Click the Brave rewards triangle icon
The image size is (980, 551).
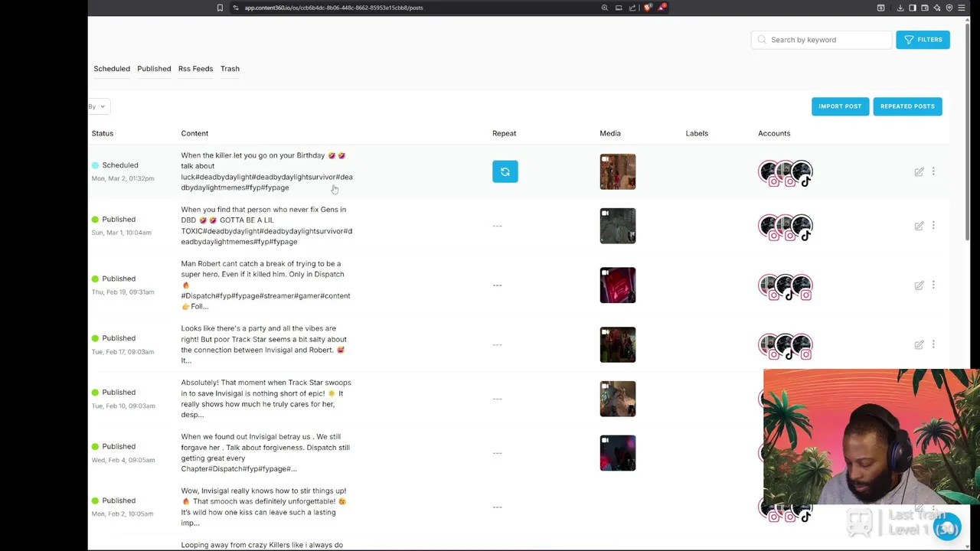click(x=661, y=8)
